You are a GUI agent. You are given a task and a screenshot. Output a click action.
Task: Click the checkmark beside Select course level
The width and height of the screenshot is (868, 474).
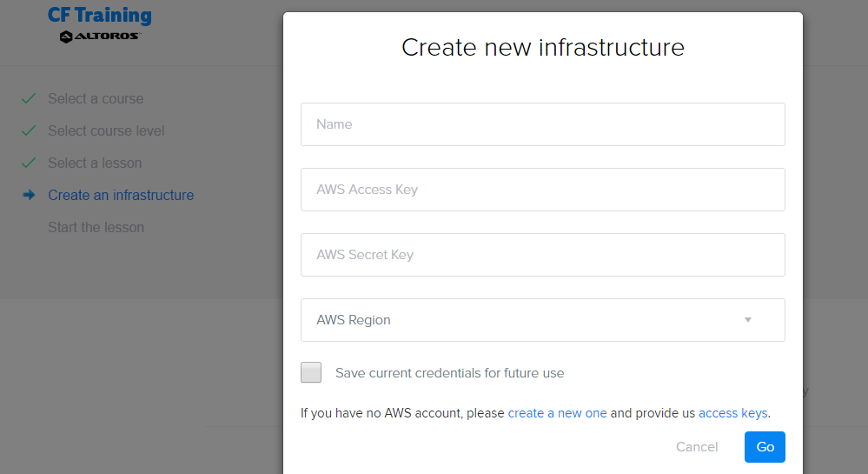pos(28,130)
